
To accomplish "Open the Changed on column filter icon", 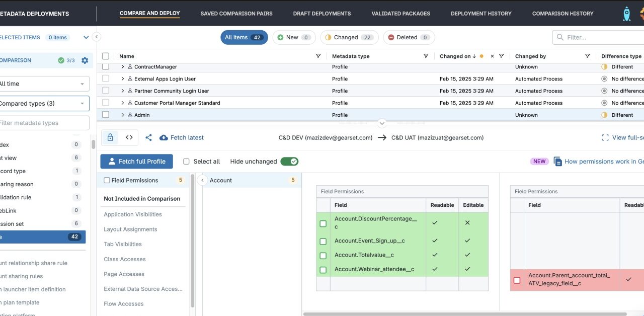I will tap(501, 56).
